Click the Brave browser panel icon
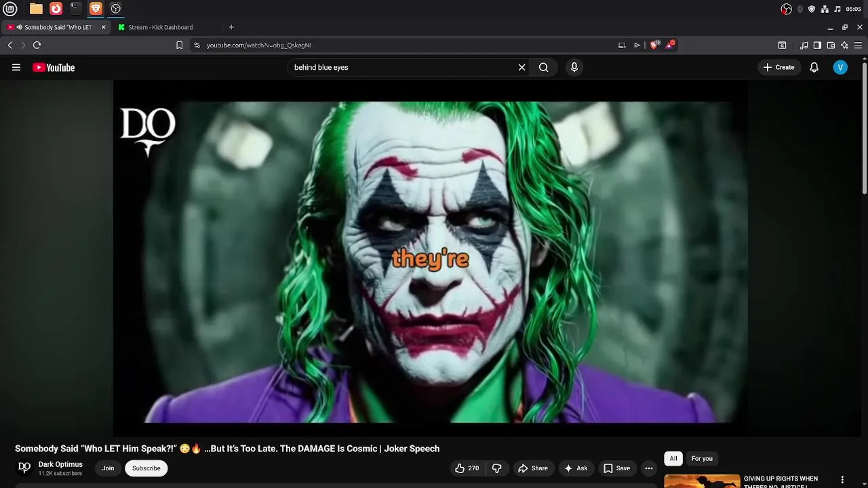Viewport: 868px width, 488px height. coord(96,9)
